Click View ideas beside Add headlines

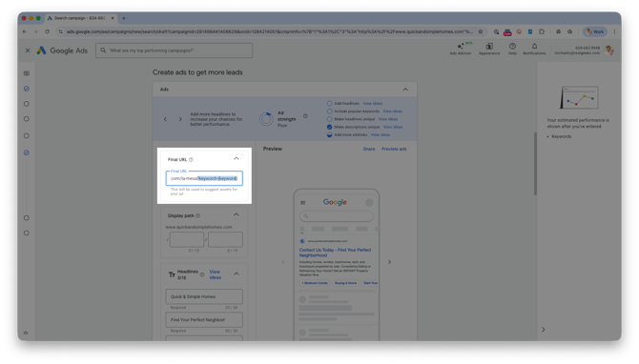pos(373,104)
